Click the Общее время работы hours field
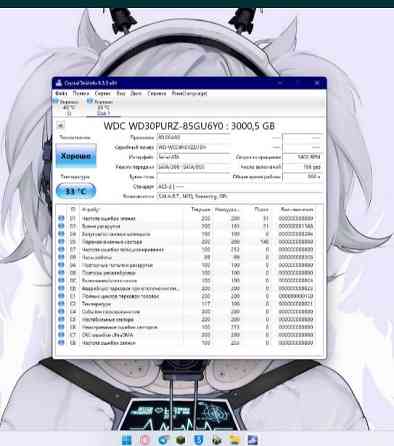 (x=302, y=177)
